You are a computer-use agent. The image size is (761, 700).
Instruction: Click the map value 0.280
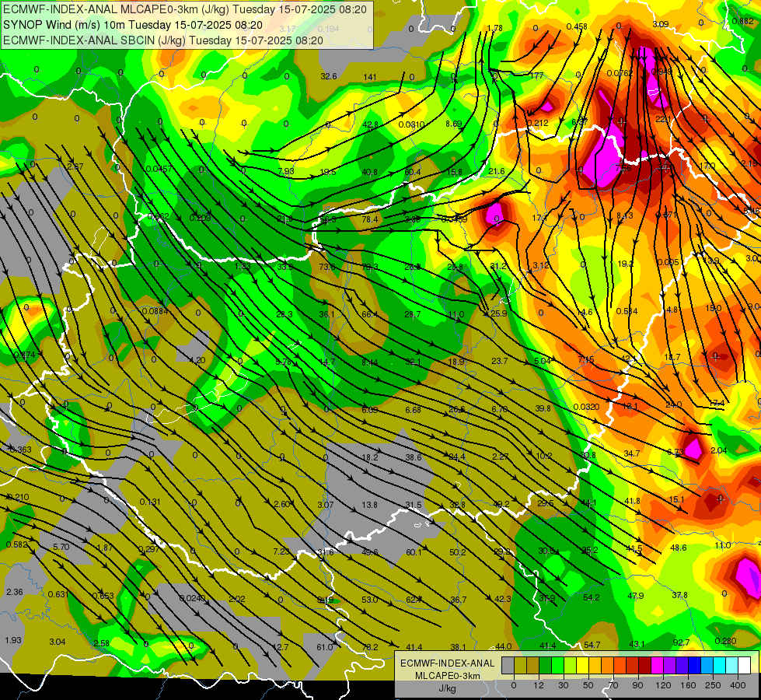coord(725,641)
